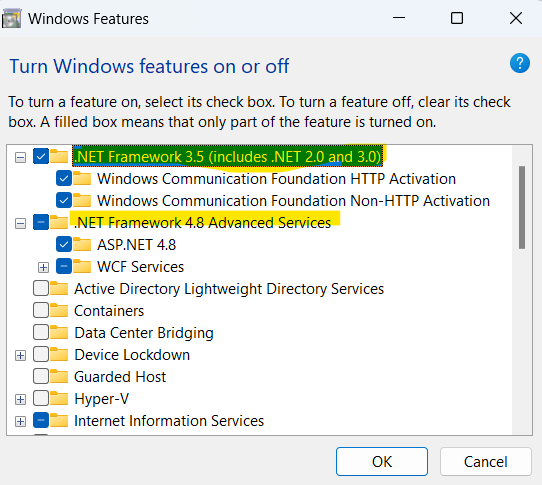542x485 pixels.
Task: Close the Windows Features dialog
Action: coord(516,18)
